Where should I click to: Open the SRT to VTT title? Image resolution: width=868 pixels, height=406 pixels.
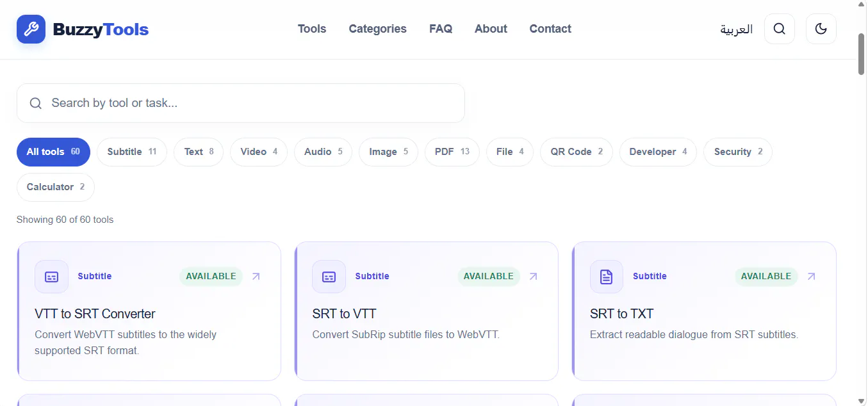pyautogui.click(x=344, y=314)
